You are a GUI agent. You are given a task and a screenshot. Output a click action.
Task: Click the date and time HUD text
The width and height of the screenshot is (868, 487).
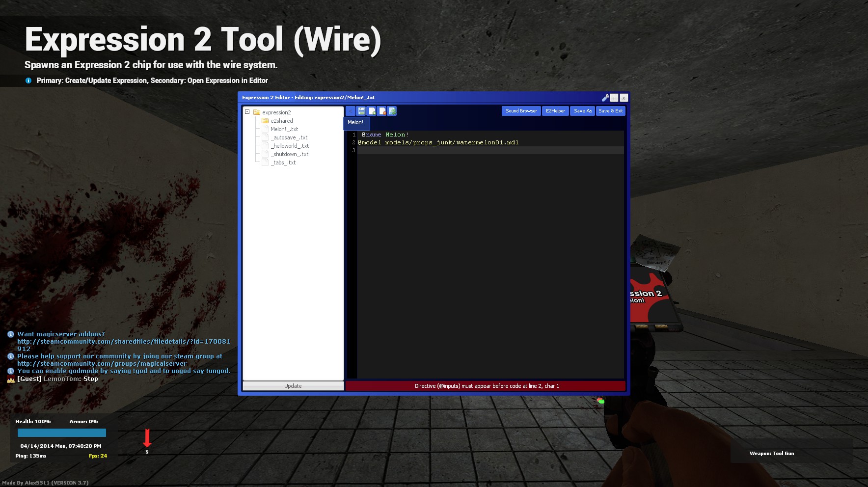coord(61,446)
